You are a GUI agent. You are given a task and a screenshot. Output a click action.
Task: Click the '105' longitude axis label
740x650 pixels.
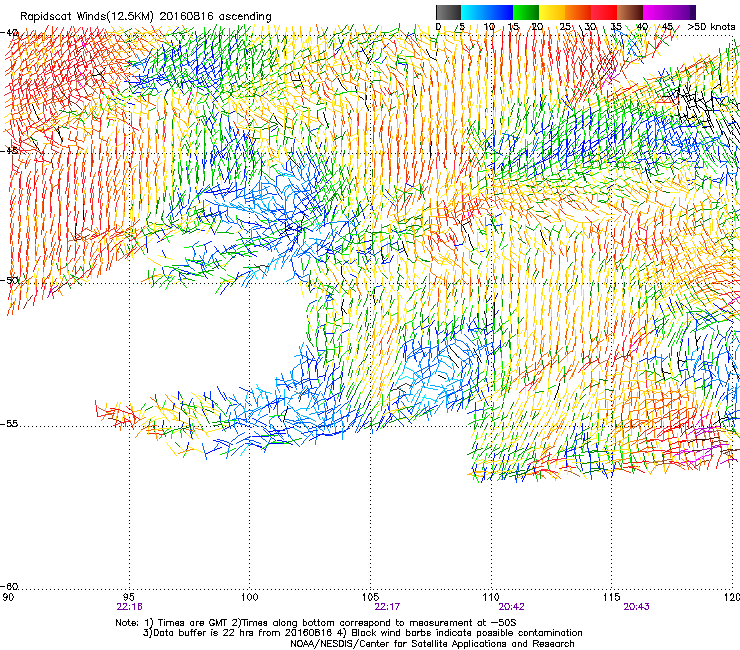point(370,597)
